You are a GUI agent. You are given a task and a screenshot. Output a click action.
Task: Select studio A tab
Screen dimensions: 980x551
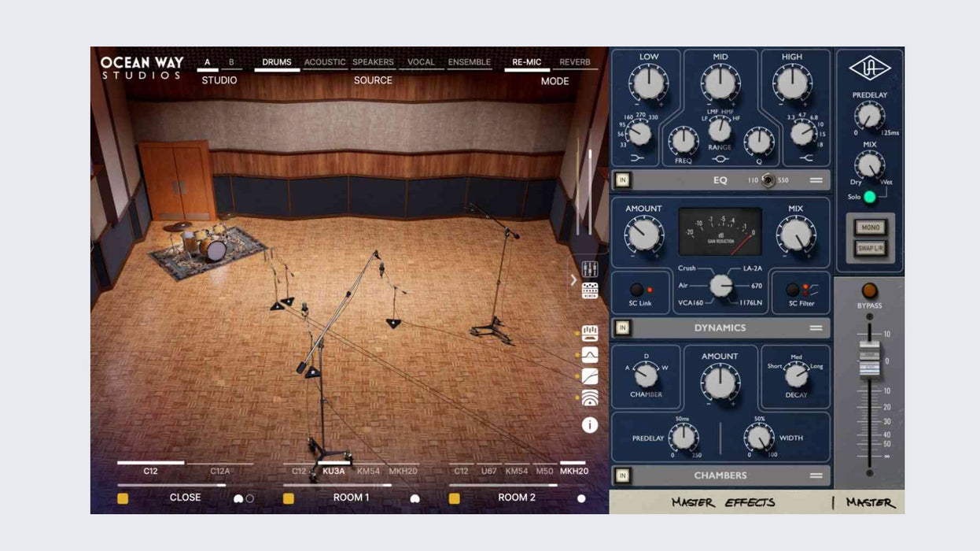pos(208,62)
